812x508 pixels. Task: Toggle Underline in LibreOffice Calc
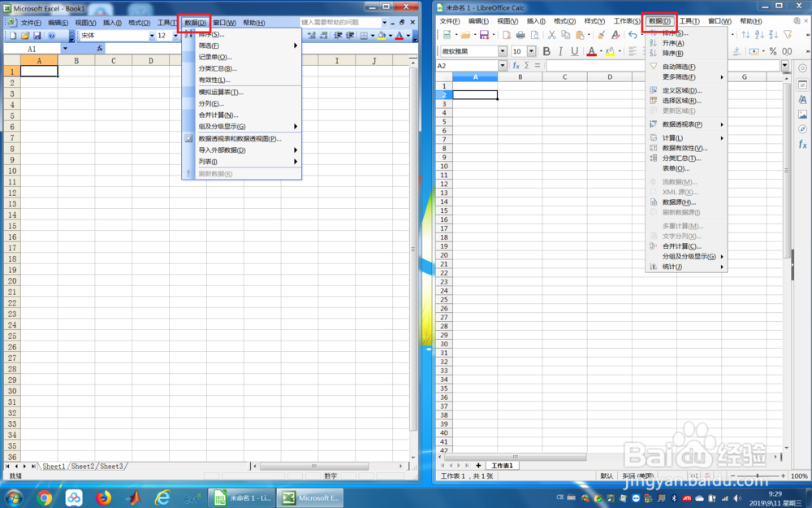click(574, 51)
